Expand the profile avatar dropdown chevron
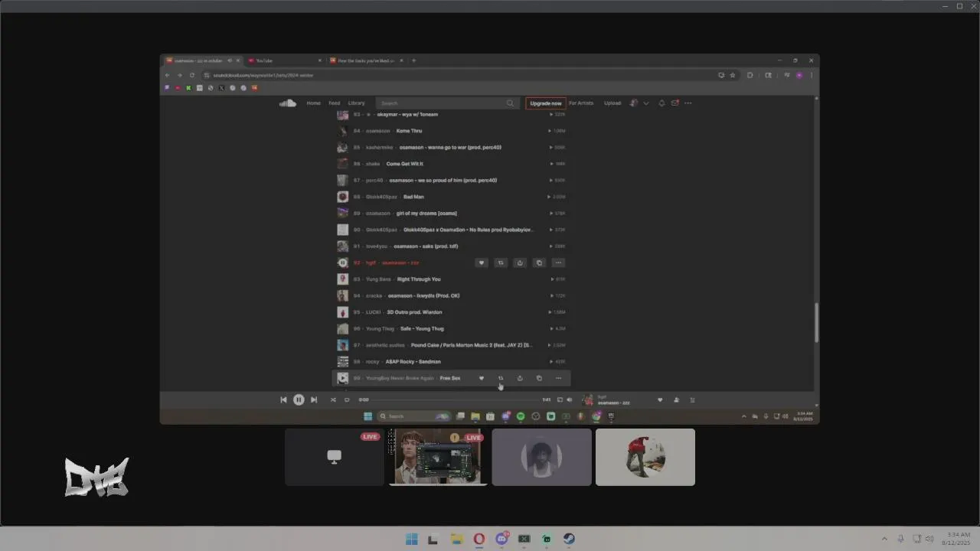Screen dimensions: 980x551 tap(645, 103)
